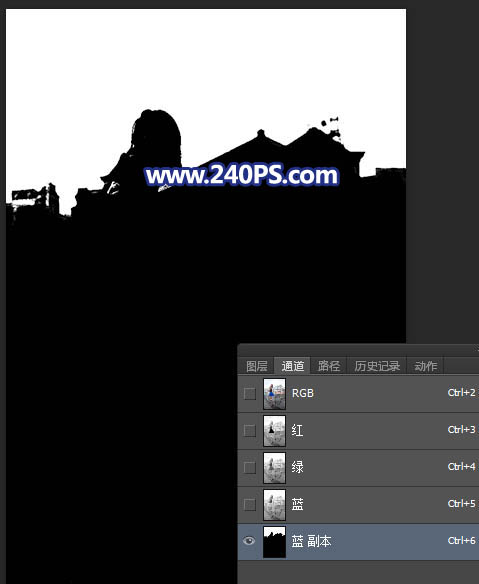Switch to the 图层 tab

pos(256,366)
